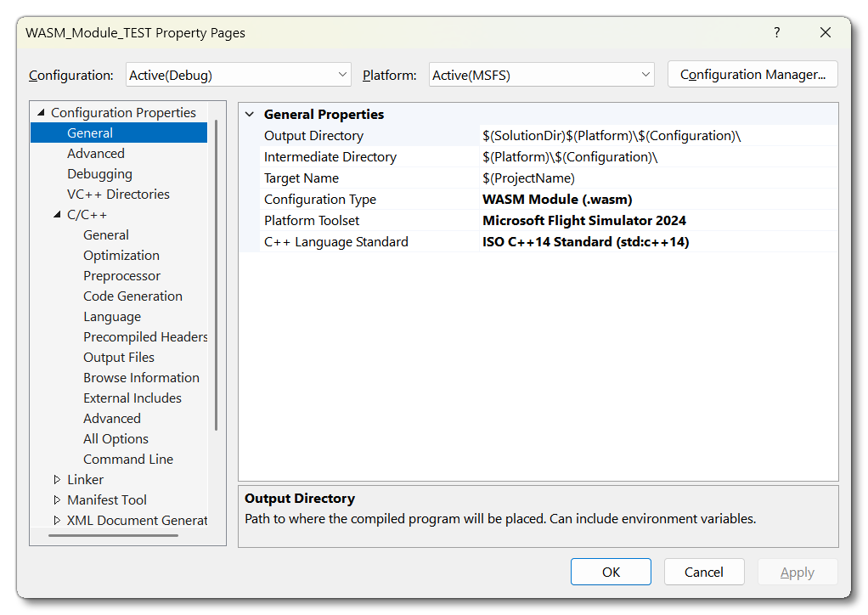Collapse the C/C++ tree node
This screenshot has height=615, width=868.
click(57, 215)
